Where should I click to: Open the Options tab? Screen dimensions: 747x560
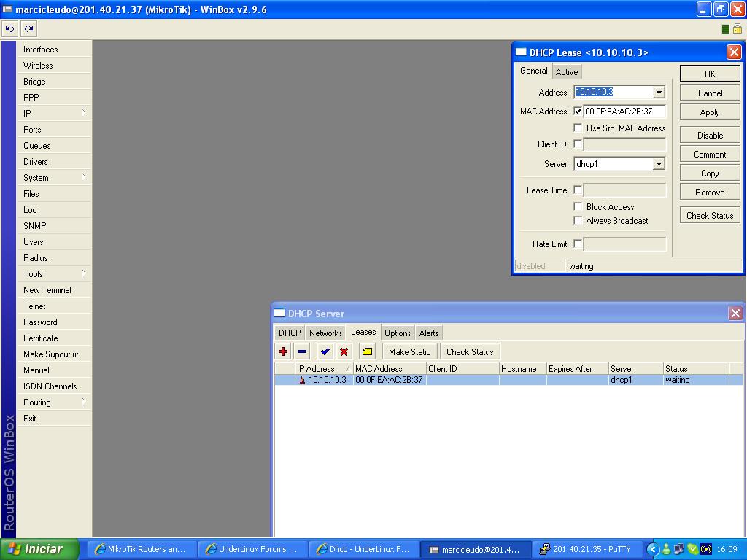398,332
